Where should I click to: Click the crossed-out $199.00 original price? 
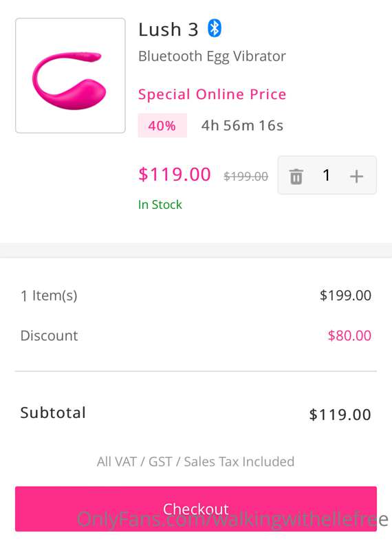pyautogui.click(x=246, y=176)
